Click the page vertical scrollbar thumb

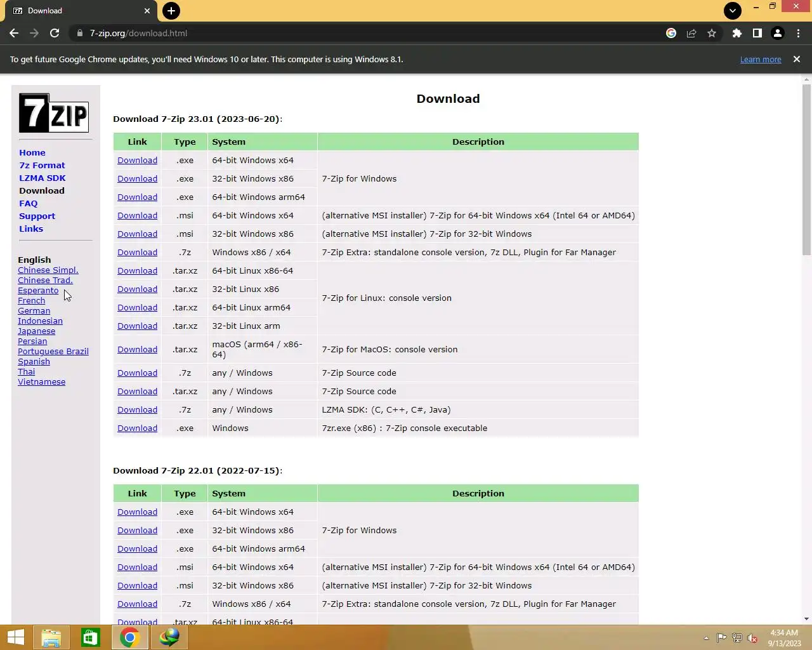(x=806, y=170)
